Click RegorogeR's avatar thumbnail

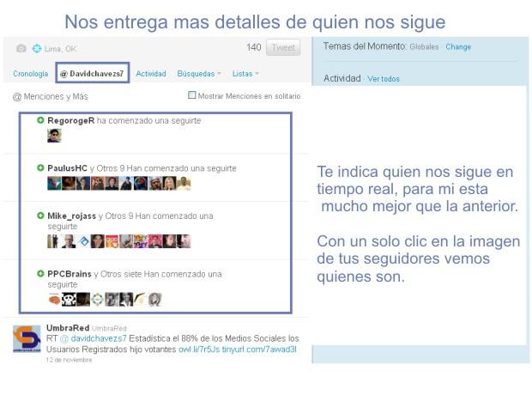(54, 136)
